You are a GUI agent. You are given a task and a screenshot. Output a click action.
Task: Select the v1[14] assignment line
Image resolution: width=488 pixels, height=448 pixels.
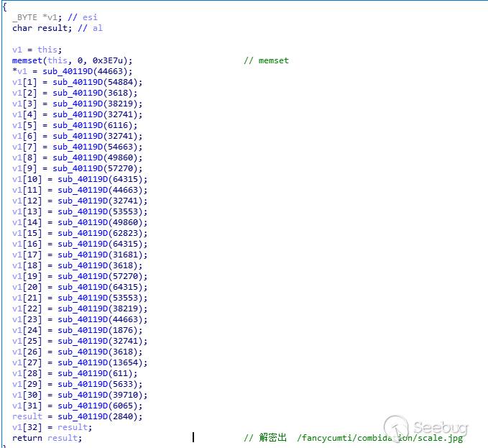pos(80,223)
